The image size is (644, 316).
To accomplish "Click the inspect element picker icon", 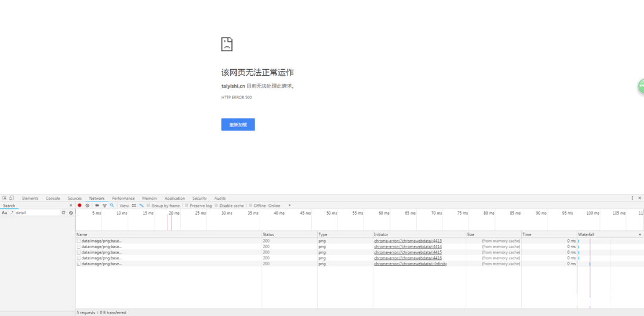I will tap(5, 198).
